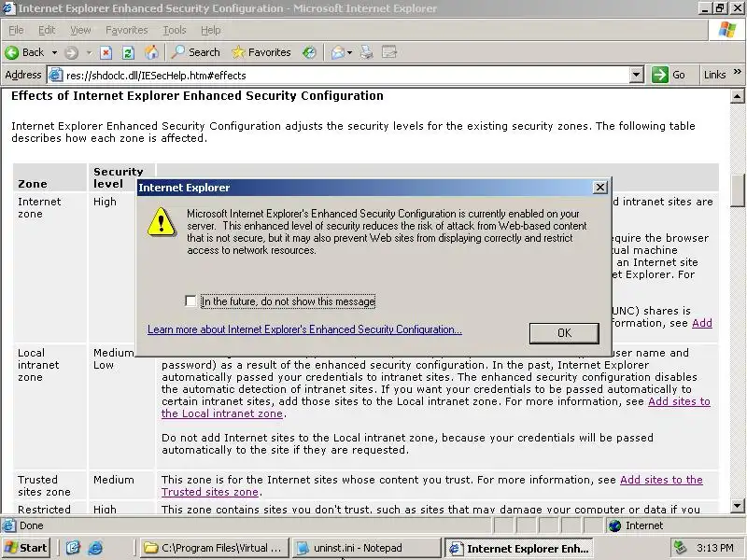747x560 pixels.
Task: Open the Windows Start button
Action: point(26,548)
